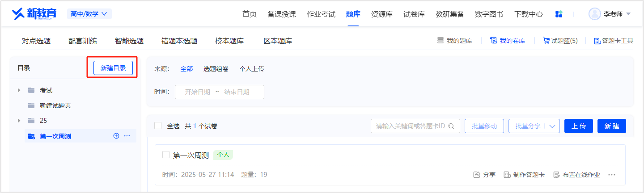Screen dimensions: 644x193
Task: Click the 新建目录 button
Action: 113,68
